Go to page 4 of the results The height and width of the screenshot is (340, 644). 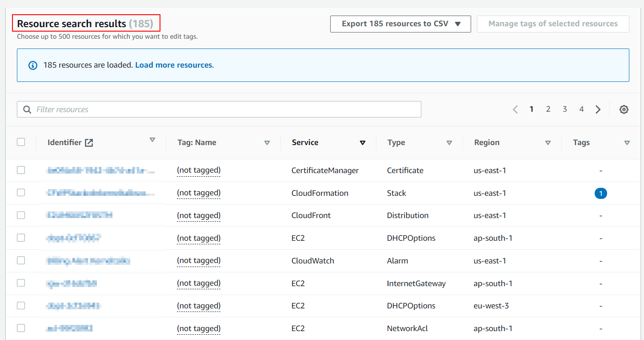[x=581, y=109]
